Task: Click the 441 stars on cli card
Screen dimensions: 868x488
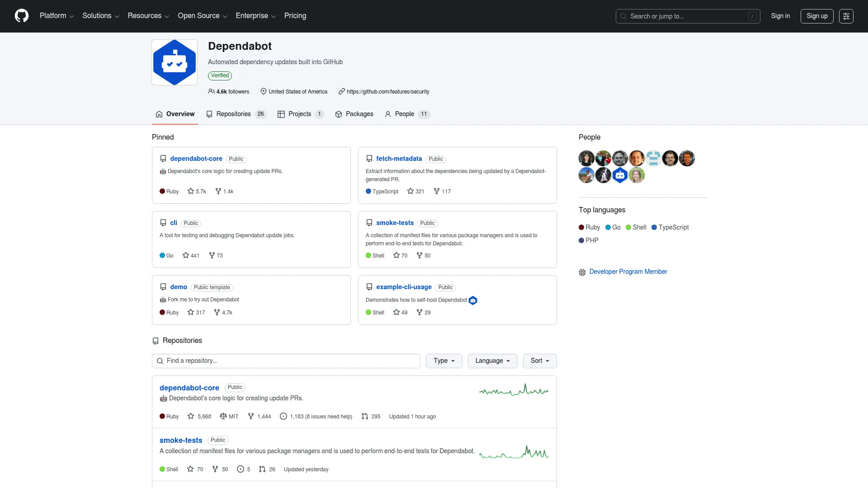Action: pyautogui.click(x=191, y=255)
